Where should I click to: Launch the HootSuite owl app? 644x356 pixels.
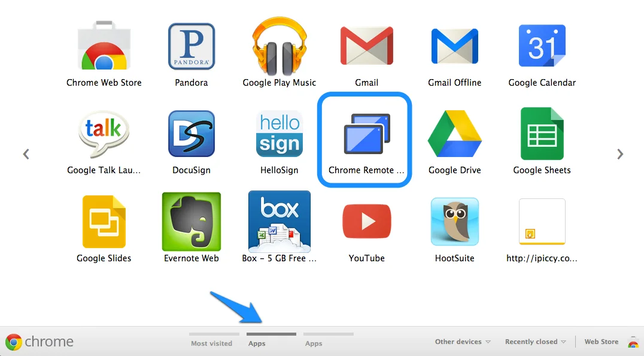(455, 222)
